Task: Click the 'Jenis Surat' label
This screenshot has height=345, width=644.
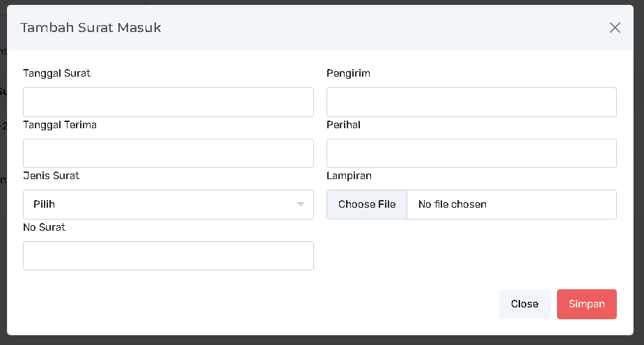Action: (x=52, y=176)
